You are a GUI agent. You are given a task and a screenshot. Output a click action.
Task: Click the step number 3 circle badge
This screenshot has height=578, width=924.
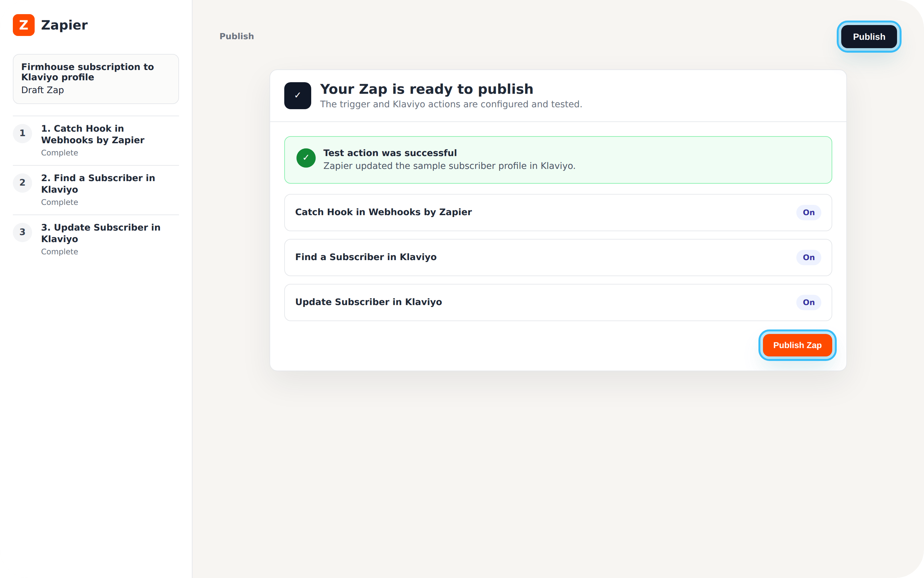22,232
